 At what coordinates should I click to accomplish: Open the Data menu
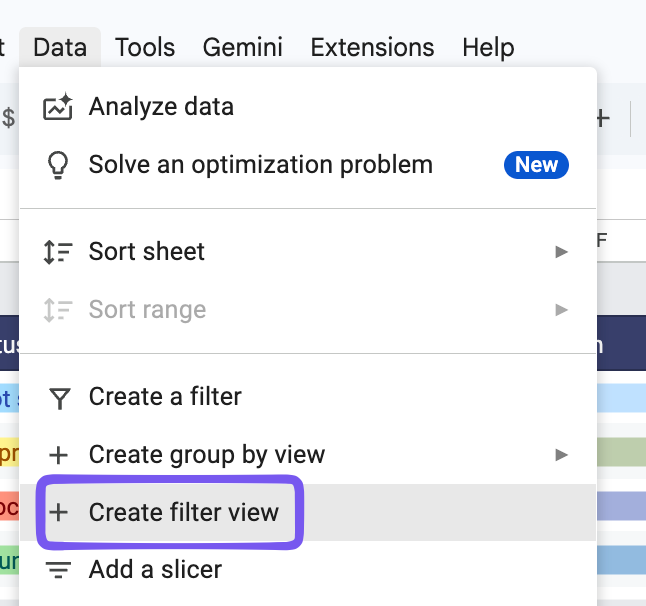[x=60, y=47]
